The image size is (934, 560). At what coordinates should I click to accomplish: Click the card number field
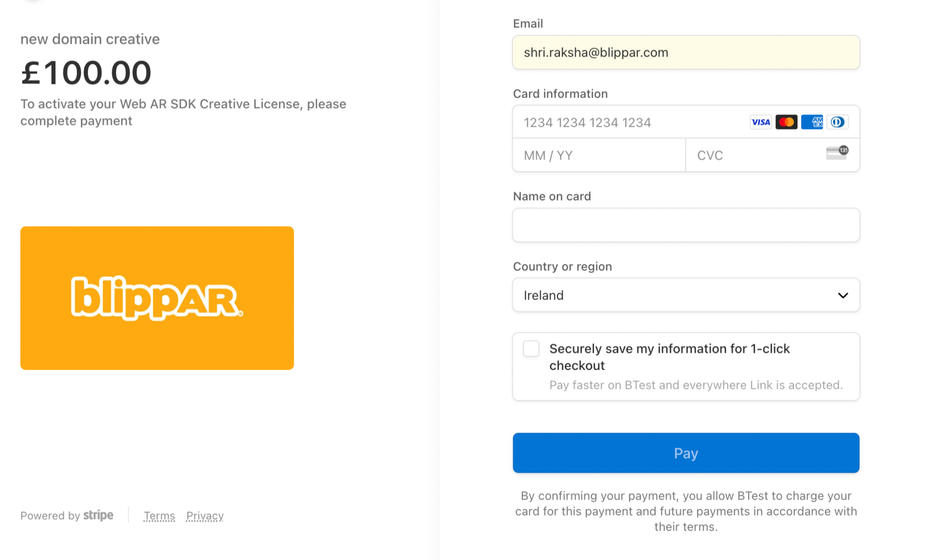coord(629,122)
